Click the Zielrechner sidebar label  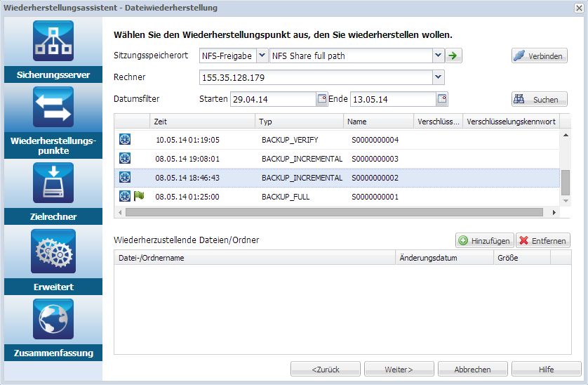tap(53, 216)
